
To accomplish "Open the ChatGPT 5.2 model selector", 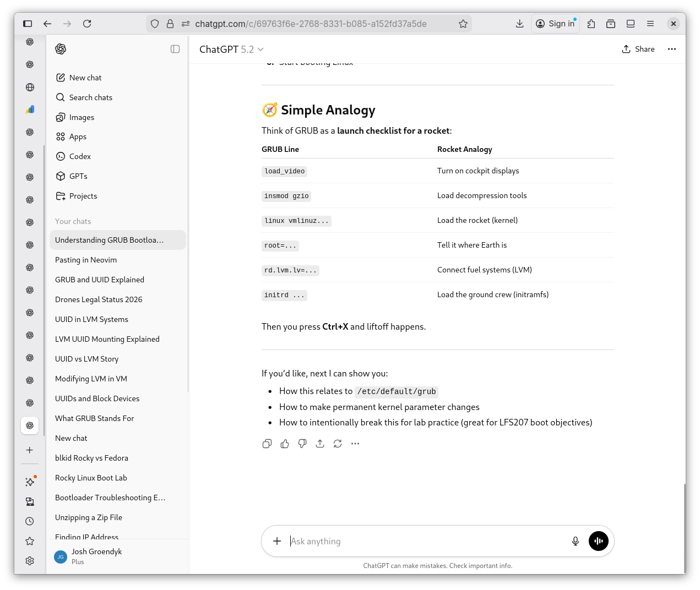I will pyautogui.click(x=231, y=50).
